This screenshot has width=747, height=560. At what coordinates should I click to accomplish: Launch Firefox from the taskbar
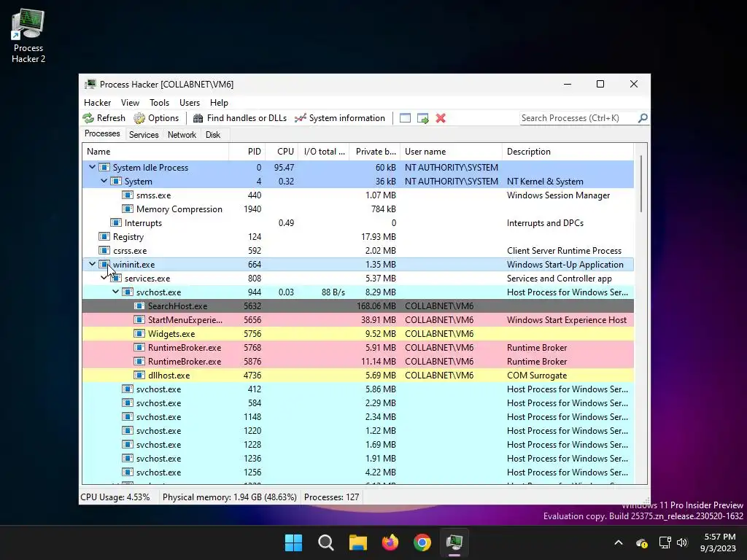(390, 542)
